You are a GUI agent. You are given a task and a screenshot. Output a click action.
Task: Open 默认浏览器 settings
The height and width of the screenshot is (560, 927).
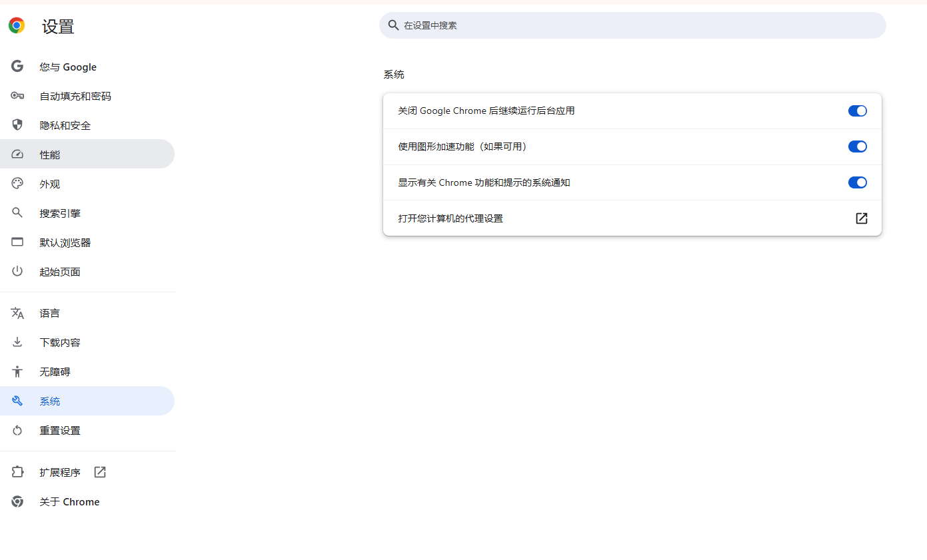87,242
